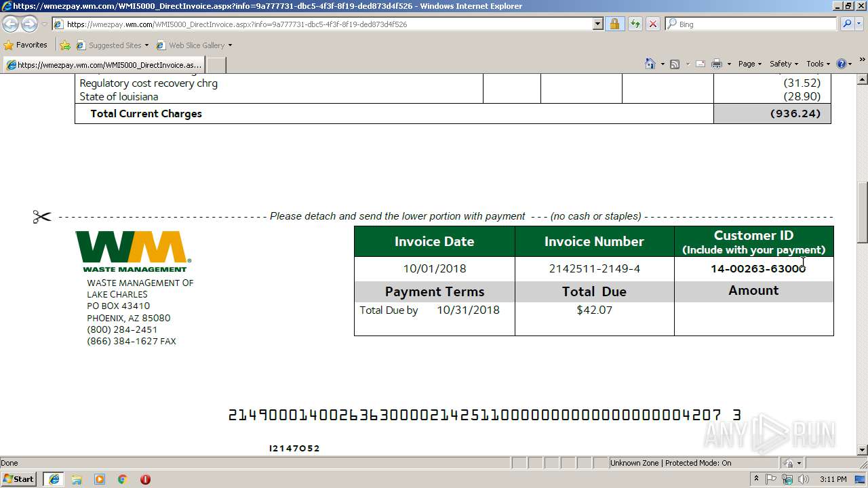Click the red Opera-style taskbar icon
868x488 pixels.
point(145,479)
